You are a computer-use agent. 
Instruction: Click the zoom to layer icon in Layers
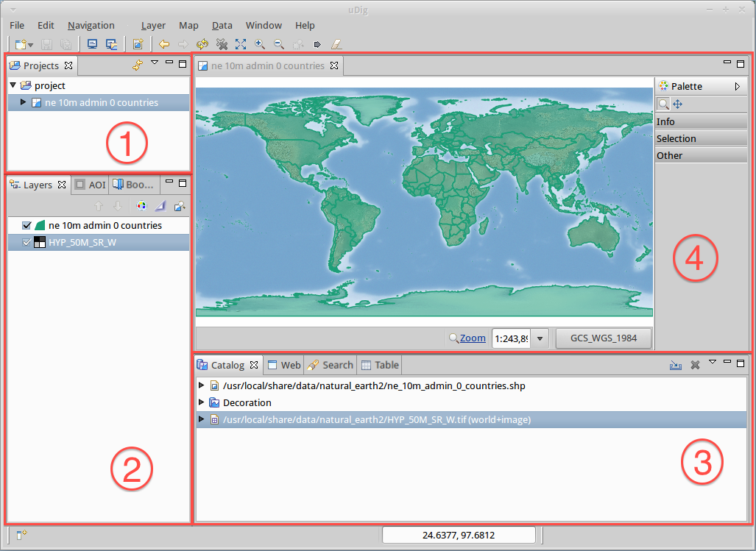180,206
